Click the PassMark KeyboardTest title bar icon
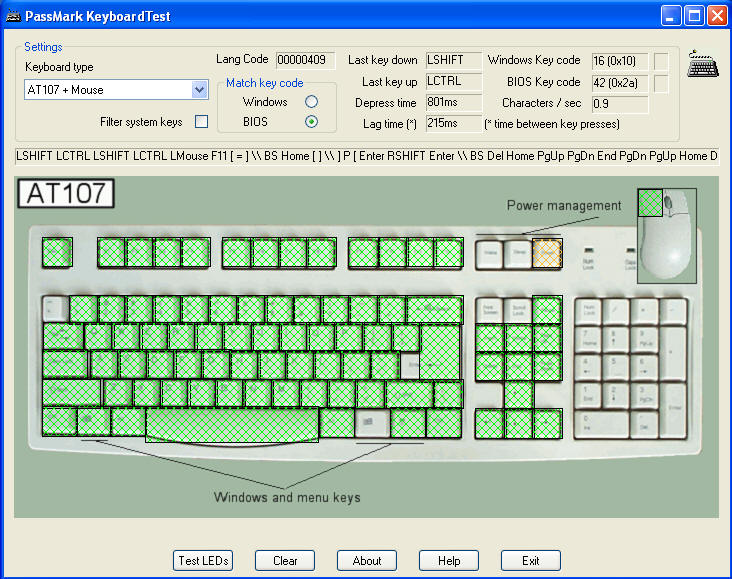This screenshot has width=732, height=579. click(x=13, y=16)
